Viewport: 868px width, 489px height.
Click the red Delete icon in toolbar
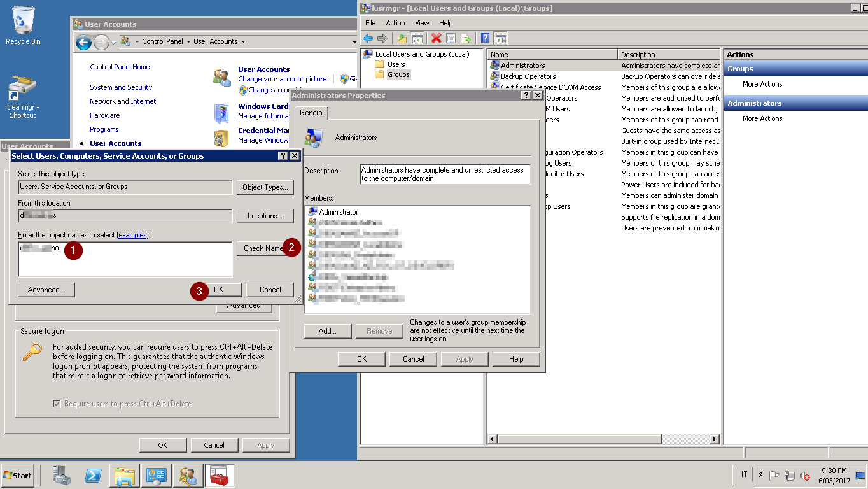click(436, 38)
